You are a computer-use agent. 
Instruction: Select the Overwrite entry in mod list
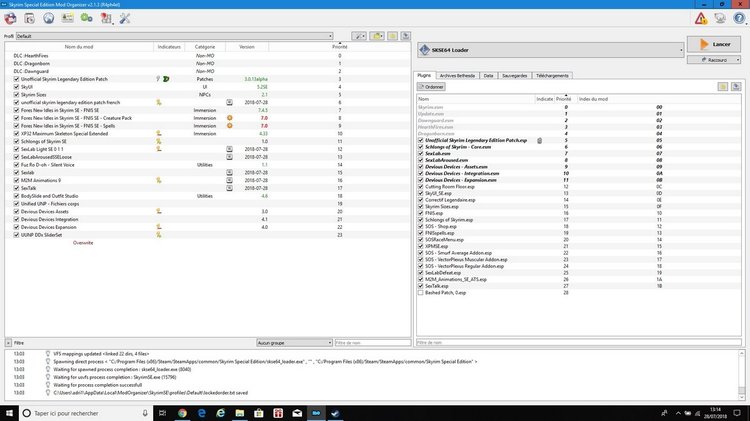(83, 243)
